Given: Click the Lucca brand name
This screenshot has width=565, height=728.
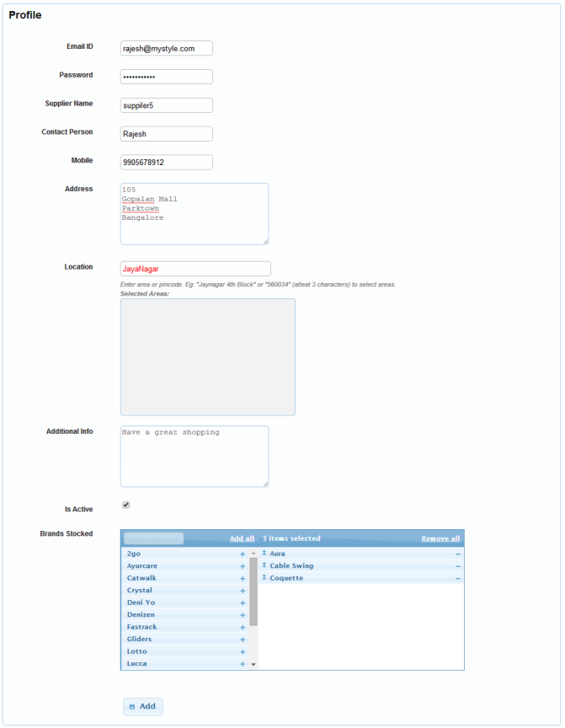Looking at the screenshot, I should 137,664.
